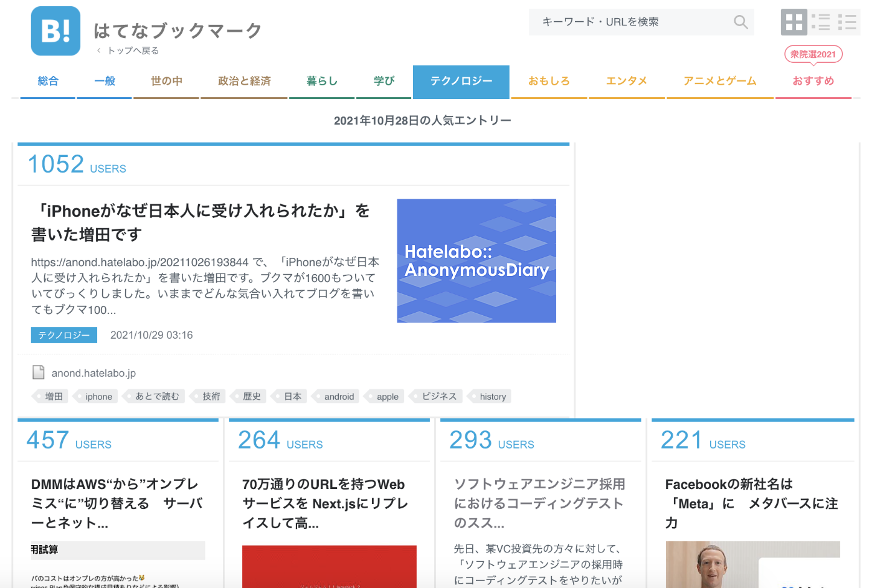Open 457 USERS bookmark count
This screenshot has width=872, height=588.
coord(69,440)
